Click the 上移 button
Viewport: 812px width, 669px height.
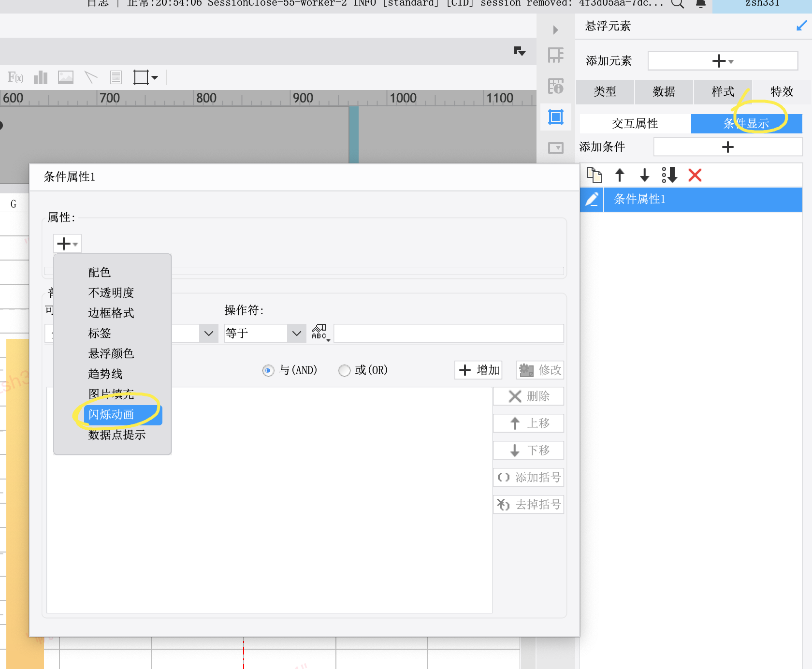528,423
